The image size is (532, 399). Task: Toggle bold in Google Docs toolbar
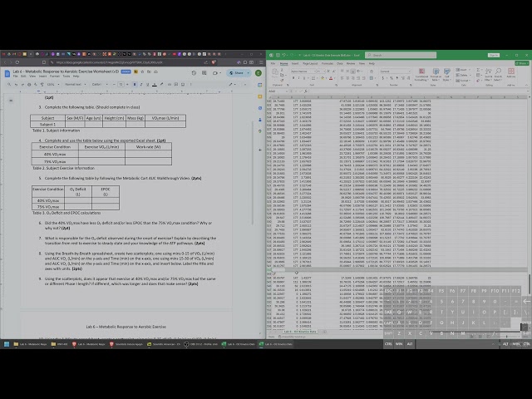pos(135,84)
